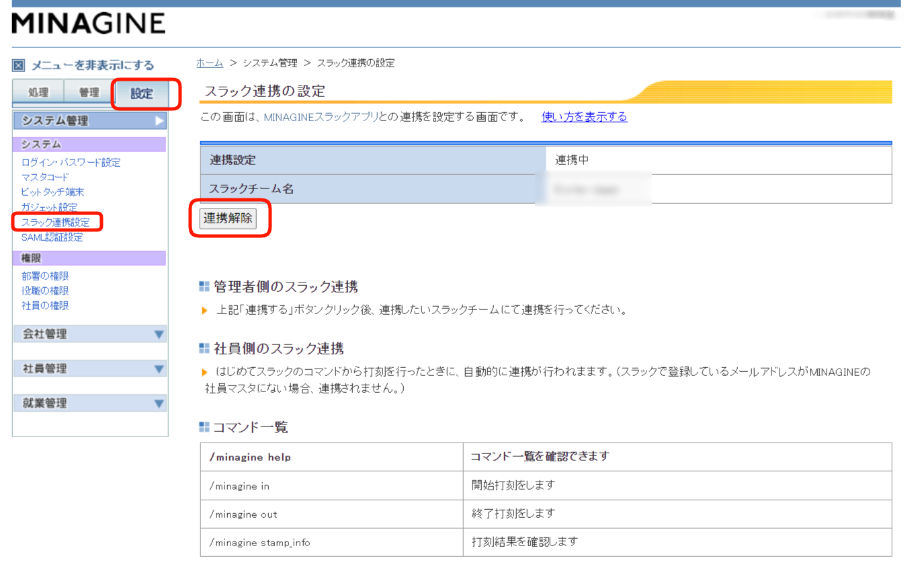Click 使い方を表示する link
The image size is (924, 571).
click(585, 117)
